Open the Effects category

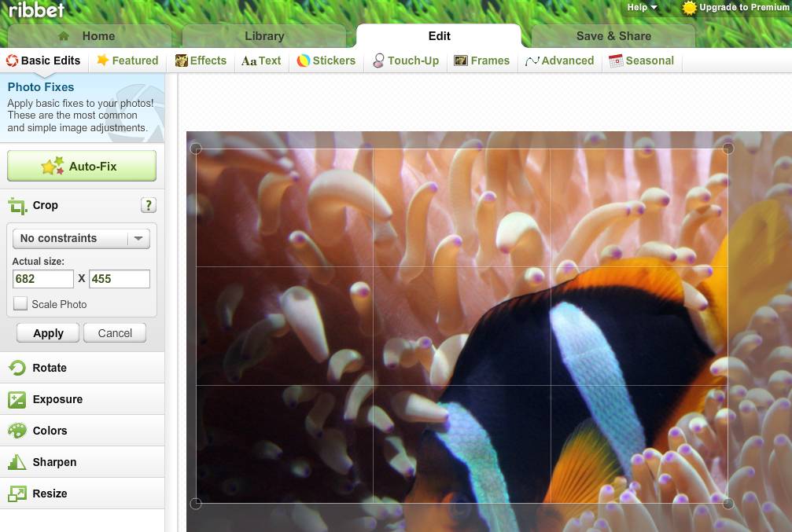tap(201, 61)
